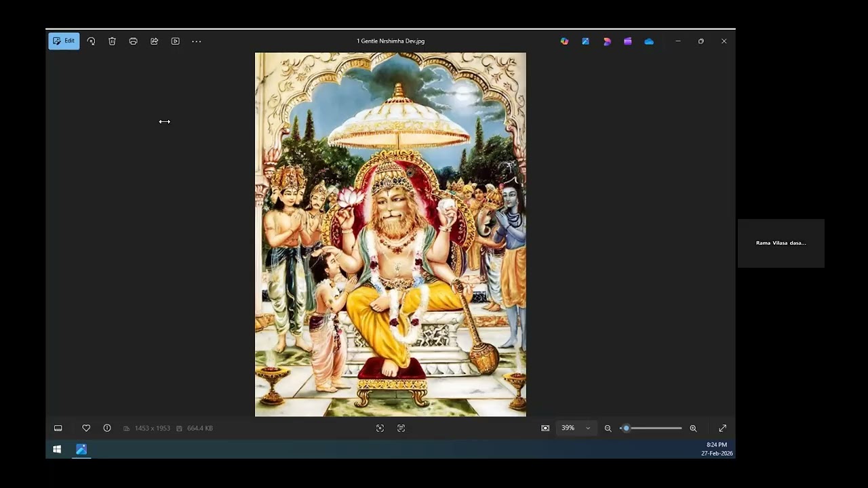Open the See more three-dots menu
This screenshot has width=868, height=488.
tap(197, 41)
